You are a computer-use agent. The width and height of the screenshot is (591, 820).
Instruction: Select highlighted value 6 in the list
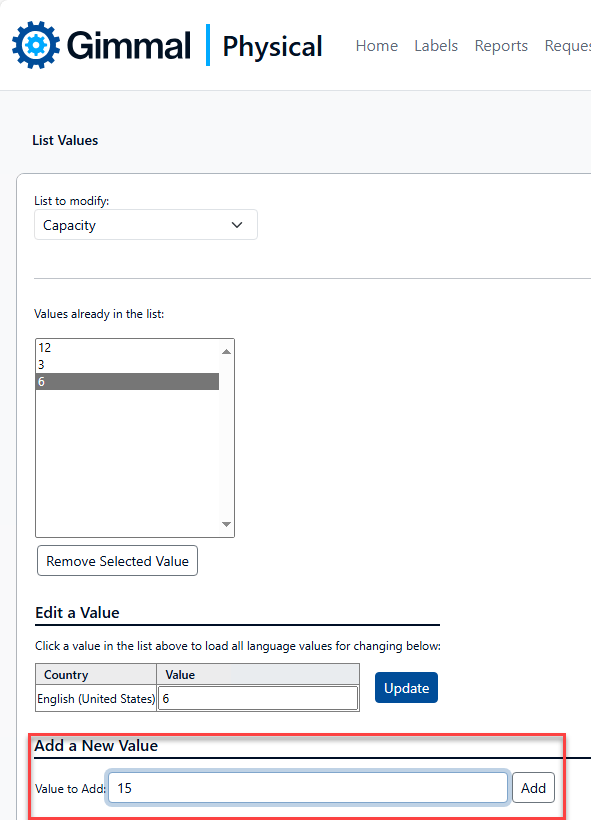pyautogui.click(x=127, y=382)
